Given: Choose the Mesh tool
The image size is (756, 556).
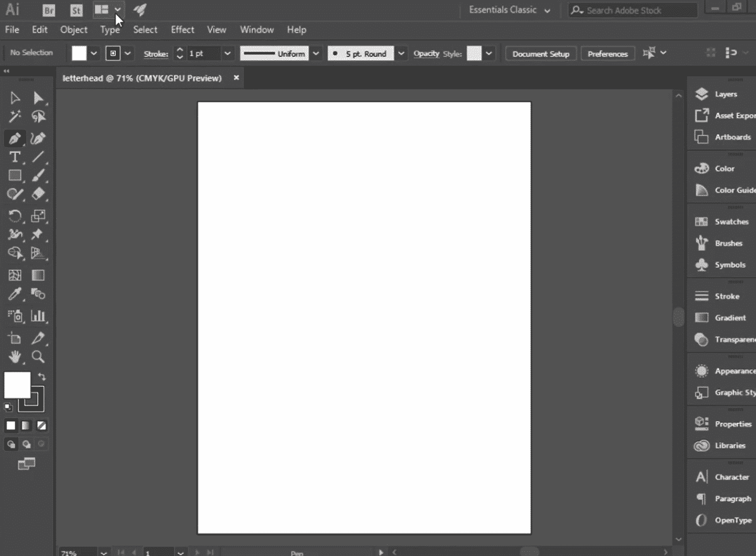Looking at the screenshot, I should coord(15,275).
